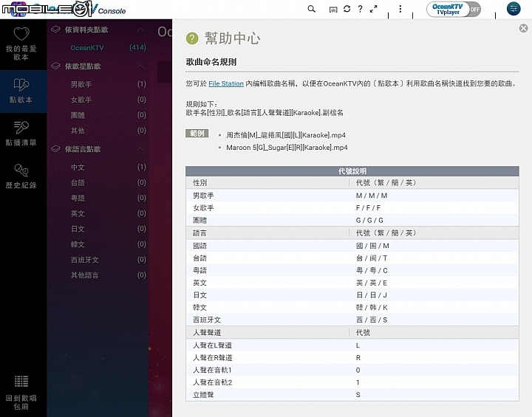Image resolution: width=532 pixels, height=417 pixels.
Task: Click the 依語言點歌 layers icon
Action: [55, 149]
